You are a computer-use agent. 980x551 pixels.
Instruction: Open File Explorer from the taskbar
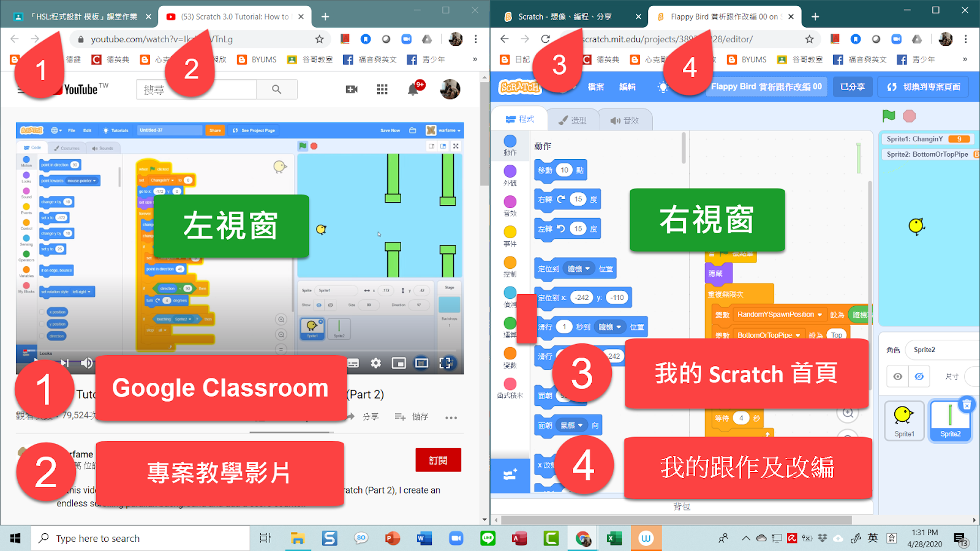[x=298, y=538]
